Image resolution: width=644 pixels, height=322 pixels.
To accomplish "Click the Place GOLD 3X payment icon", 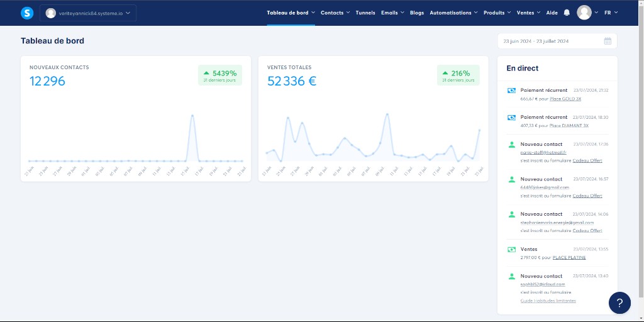I will point(511,91).
